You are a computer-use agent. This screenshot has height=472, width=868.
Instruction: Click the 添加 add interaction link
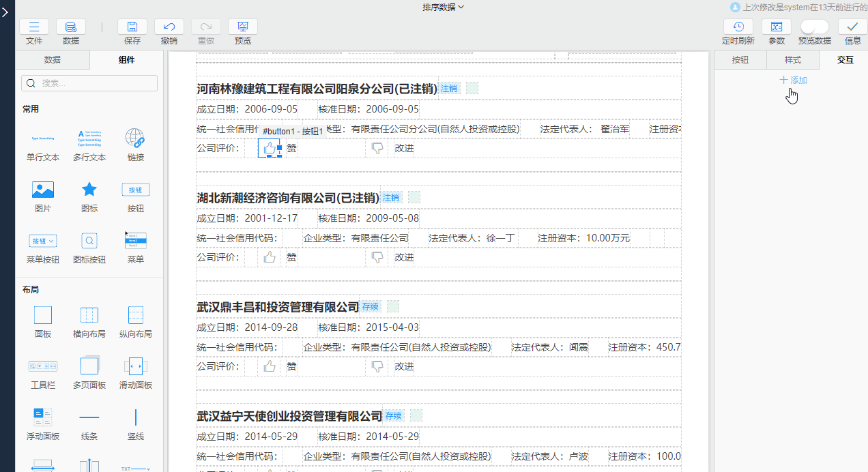793,80
